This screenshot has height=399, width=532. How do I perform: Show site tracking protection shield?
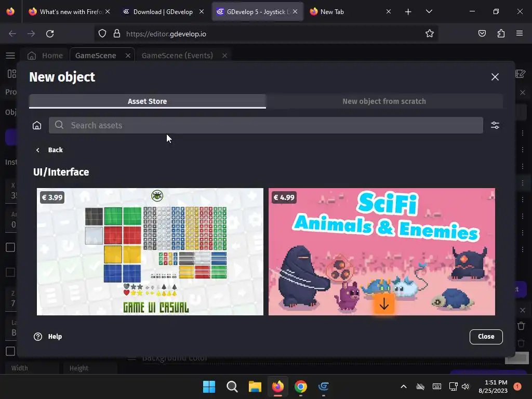102,34
